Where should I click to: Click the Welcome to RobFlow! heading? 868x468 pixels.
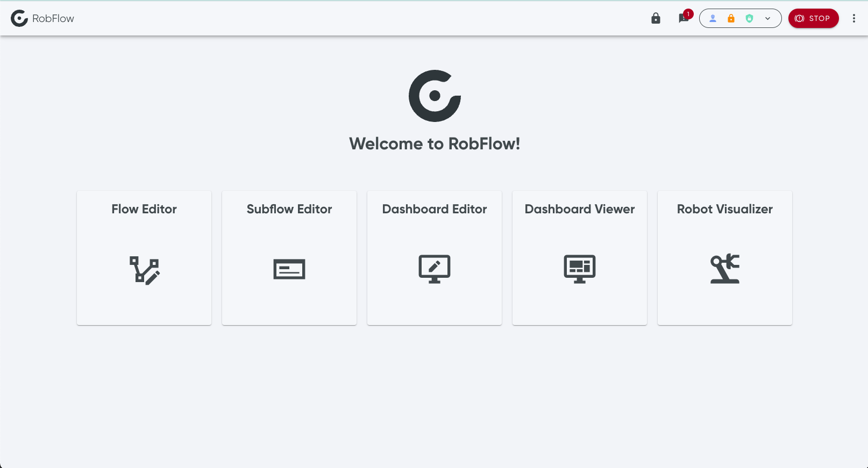pyautogui.click(x=435, y=143)
